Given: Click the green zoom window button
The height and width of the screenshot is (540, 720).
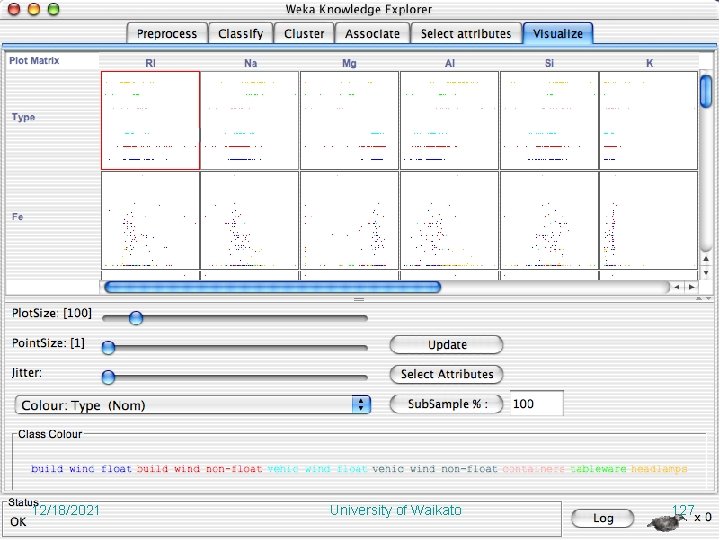Looking at the screenshot, I should click(x=54, y=9).
